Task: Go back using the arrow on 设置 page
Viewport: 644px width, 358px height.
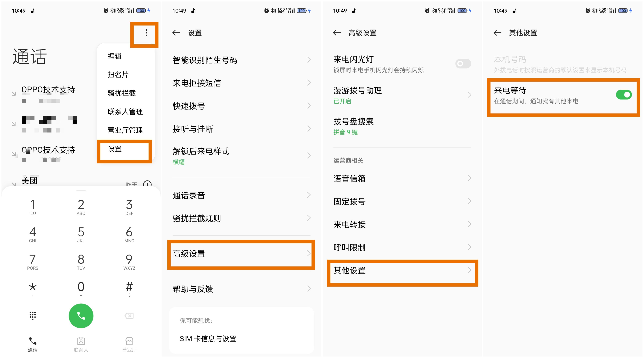Action: [x=176, y=33]
